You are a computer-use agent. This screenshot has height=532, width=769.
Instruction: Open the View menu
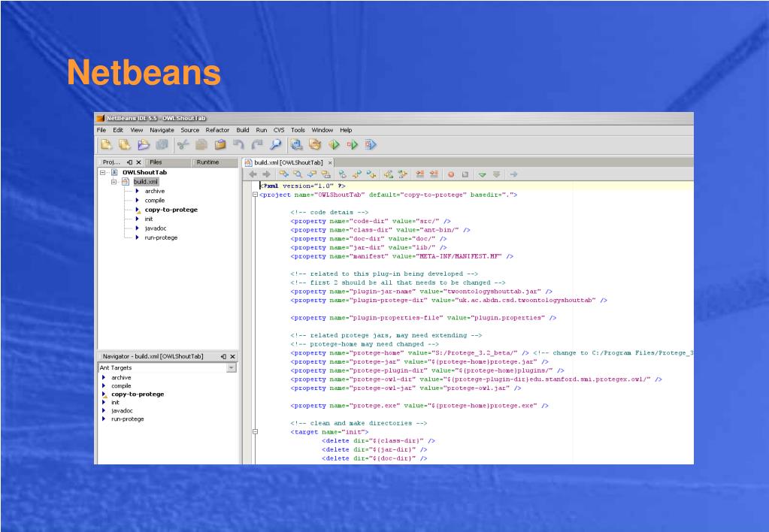click(136, 130)
